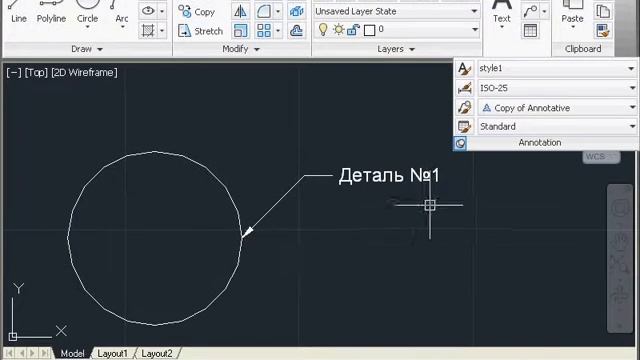The width and height of the screenshot is (640, 360).
Task: Click the Mirror tool icon
Action: (240, 11)
